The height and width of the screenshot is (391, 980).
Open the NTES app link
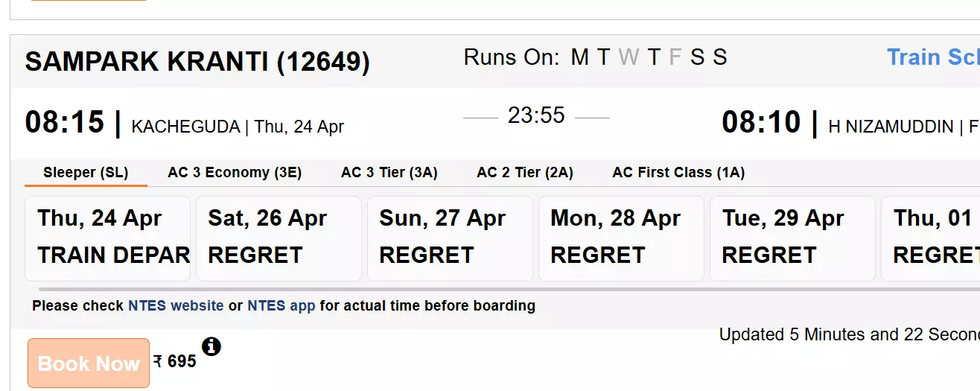click(x=281, y=305)
